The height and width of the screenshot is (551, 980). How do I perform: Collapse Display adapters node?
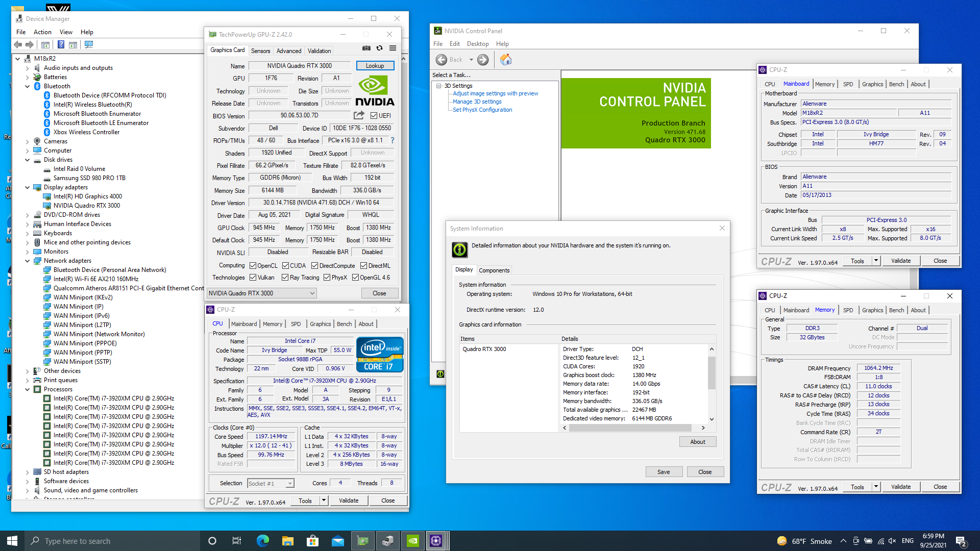[x=27, y=187]
